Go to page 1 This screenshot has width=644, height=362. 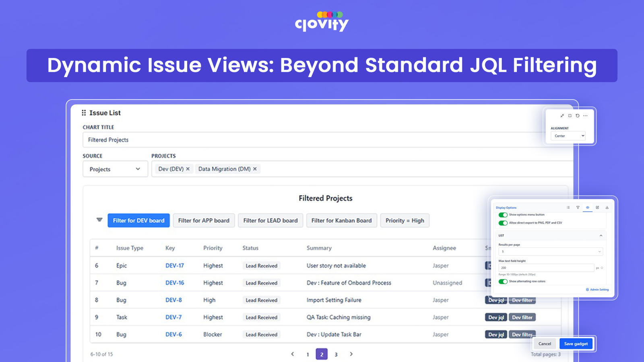pyautogui.click(x=308, y=354)
